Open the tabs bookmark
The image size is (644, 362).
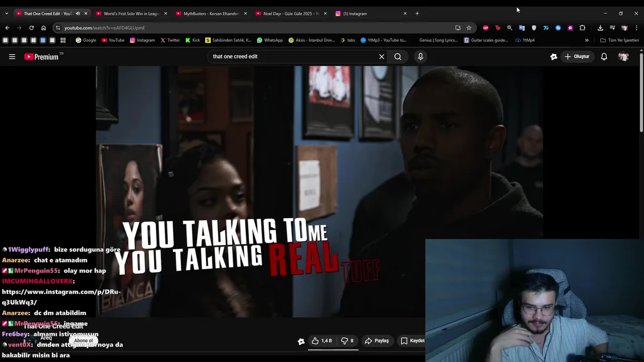point(348,40)
